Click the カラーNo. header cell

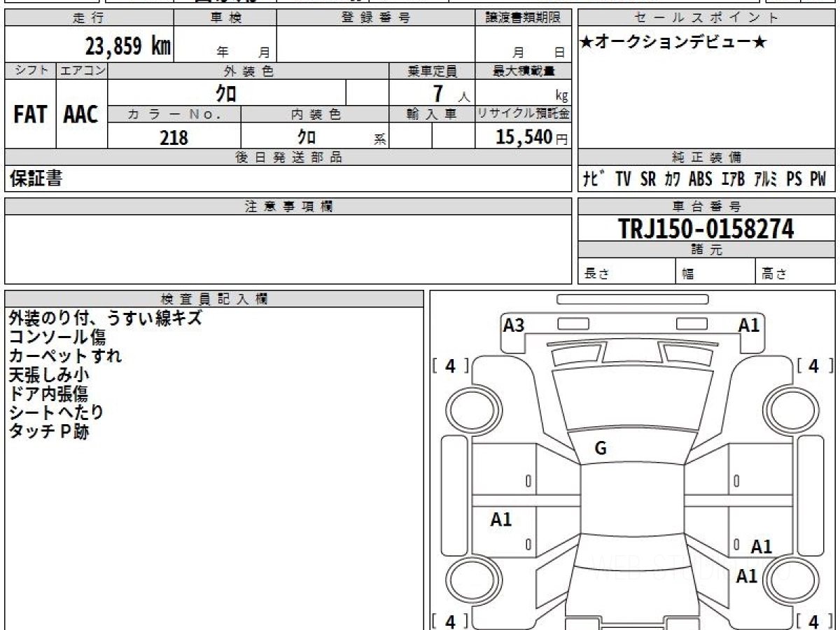point(174,115)
